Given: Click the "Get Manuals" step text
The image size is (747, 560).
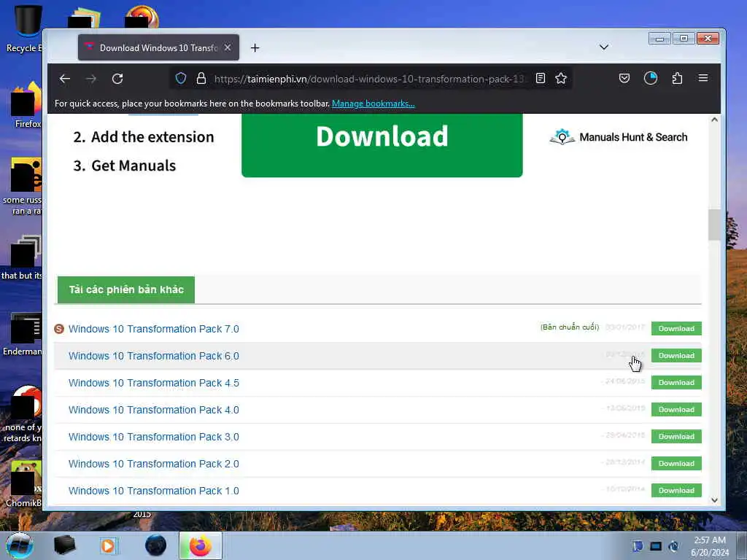Looking at the screenshot, I should (133, 166).
